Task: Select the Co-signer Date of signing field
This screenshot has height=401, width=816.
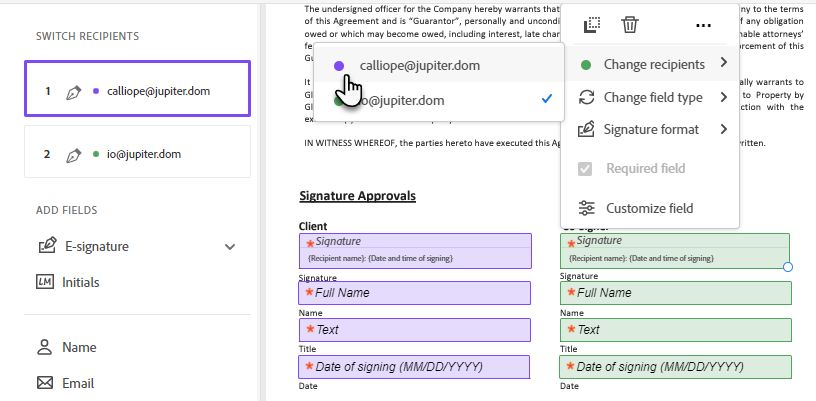Action: 675,367
